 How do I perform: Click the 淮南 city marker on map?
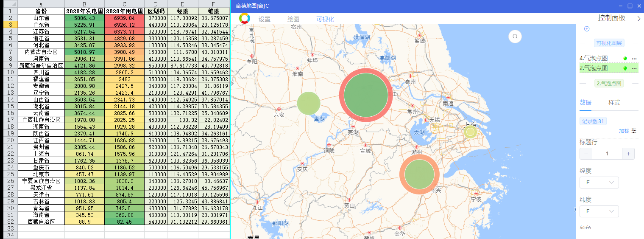(x=297, y=68)
